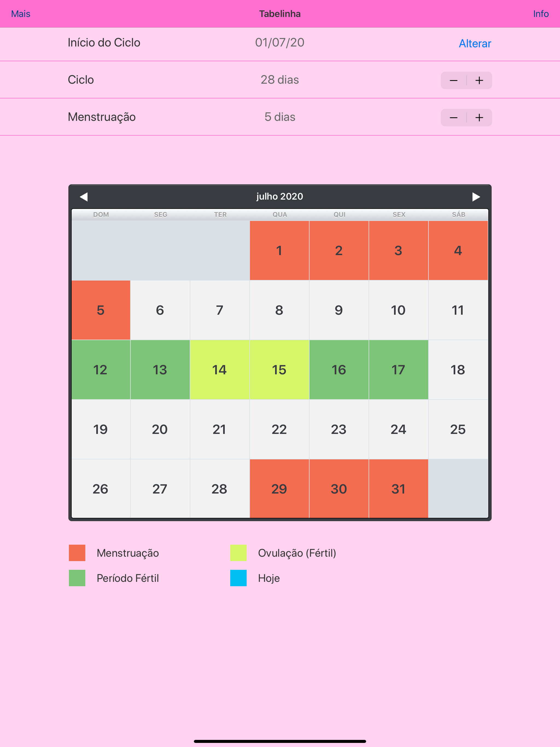This screenshot has height=747, width=560.
Task: Open the Mais menu
Action: click(x=21, y=14)
